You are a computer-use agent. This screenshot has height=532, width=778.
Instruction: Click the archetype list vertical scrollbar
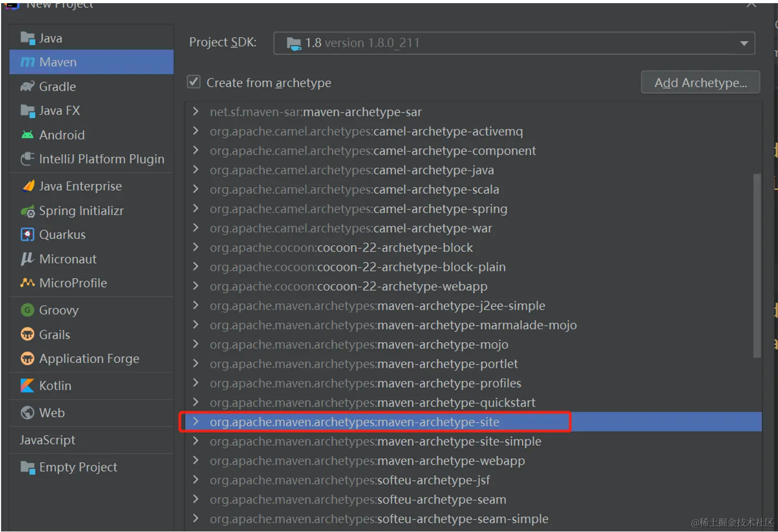[757, 266]
